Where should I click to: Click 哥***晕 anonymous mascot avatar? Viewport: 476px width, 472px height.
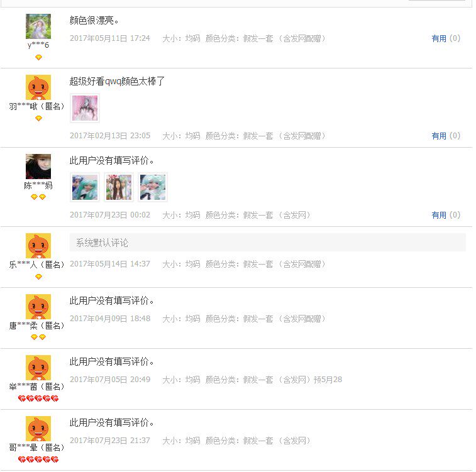[38, 429]
